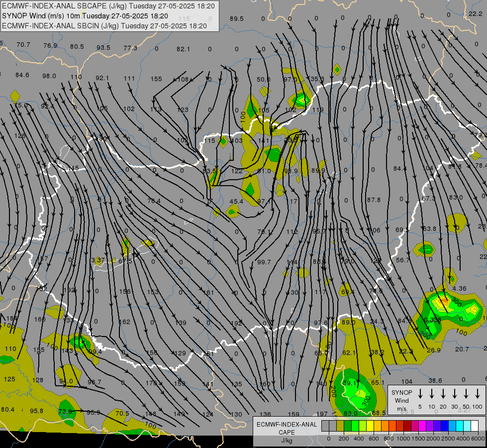Click the map value 22.2
This screenshot has width=487, height=448.
475,13
